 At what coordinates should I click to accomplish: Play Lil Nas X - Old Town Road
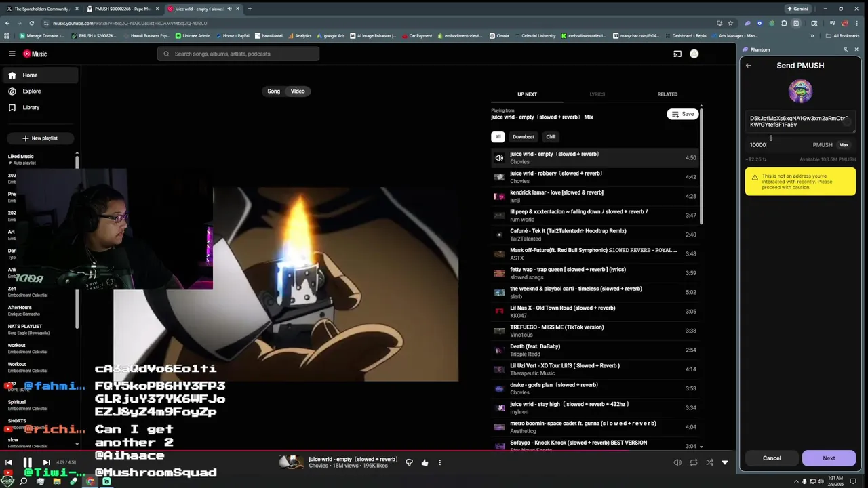click(x=595, y=312)
